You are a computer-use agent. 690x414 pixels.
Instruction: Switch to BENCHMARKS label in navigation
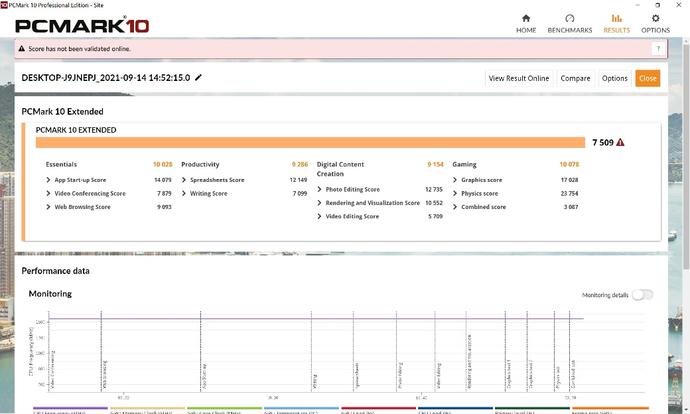click(569, 30)
